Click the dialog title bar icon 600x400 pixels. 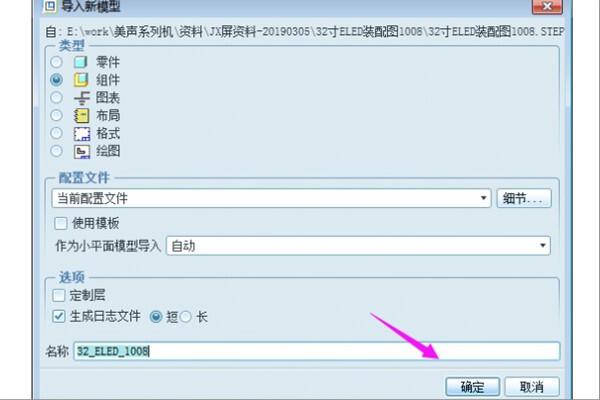(50, 6)
